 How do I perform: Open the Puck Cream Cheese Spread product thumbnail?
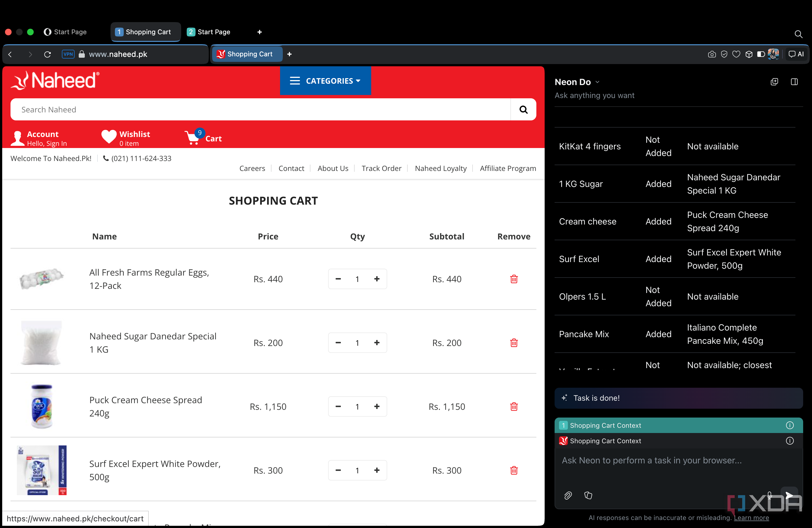[42, 406]
